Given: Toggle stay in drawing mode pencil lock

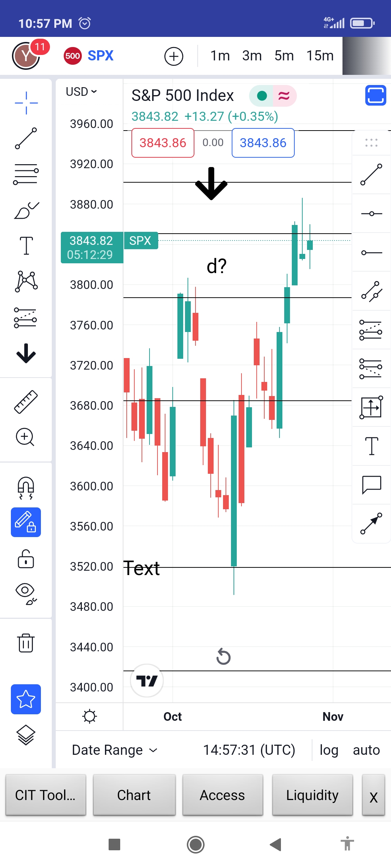Looking at the screenshot, I should [26, 522].
